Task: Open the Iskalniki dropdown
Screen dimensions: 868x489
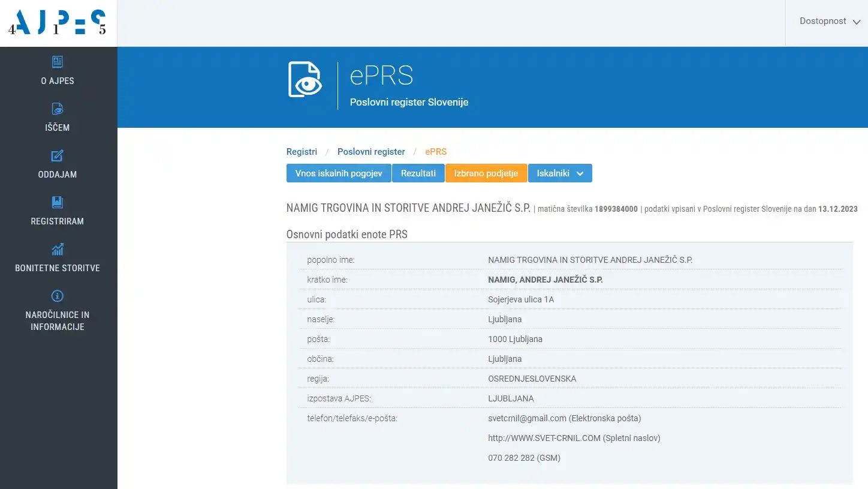Action: [554, 173]
